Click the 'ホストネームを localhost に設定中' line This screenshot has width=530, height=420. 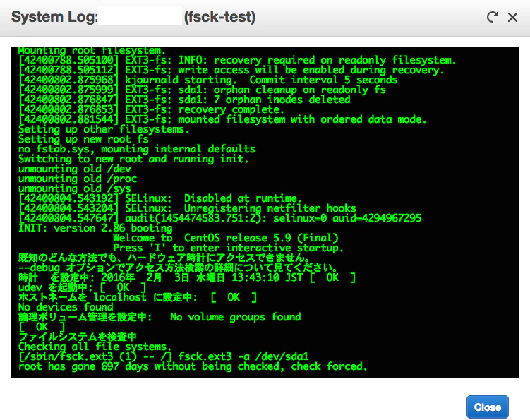click(138, 297)
